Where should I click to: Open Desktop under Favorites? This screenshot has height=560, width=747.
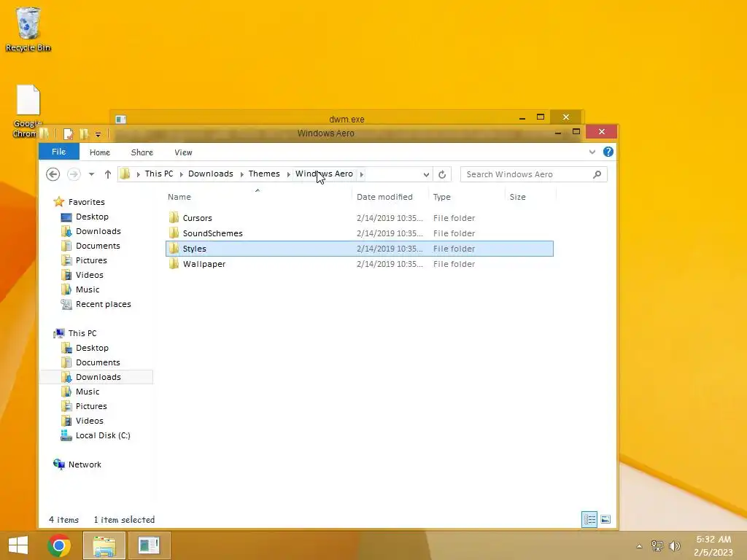pyautogui.click(x=92, y=217)
